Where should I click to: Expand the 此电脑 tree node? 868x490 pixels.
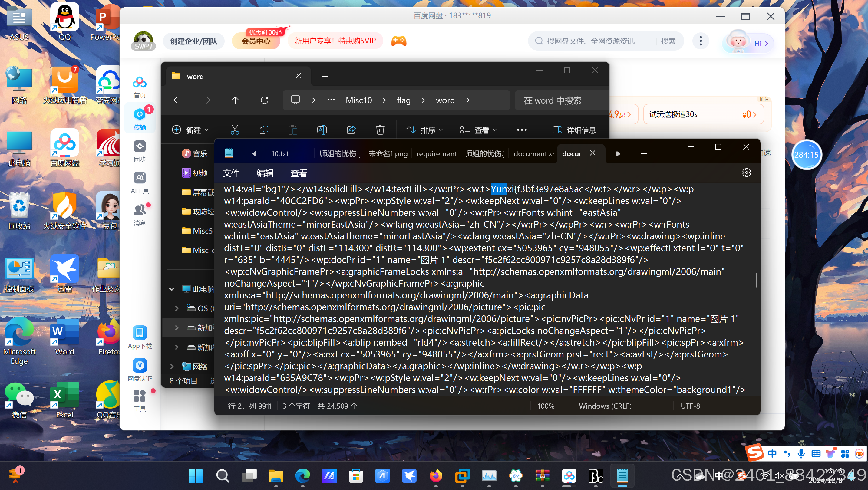click(172, 289)
